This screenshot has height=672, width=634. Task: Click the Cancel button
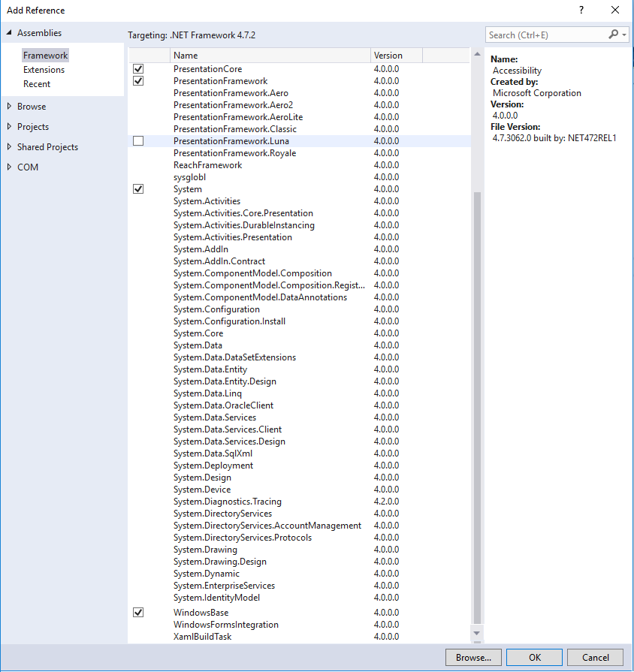pos(595,658)
